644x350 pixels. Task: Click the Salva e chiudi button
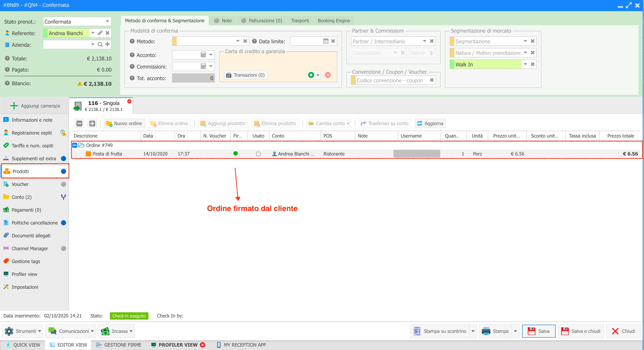coord(581,331)
